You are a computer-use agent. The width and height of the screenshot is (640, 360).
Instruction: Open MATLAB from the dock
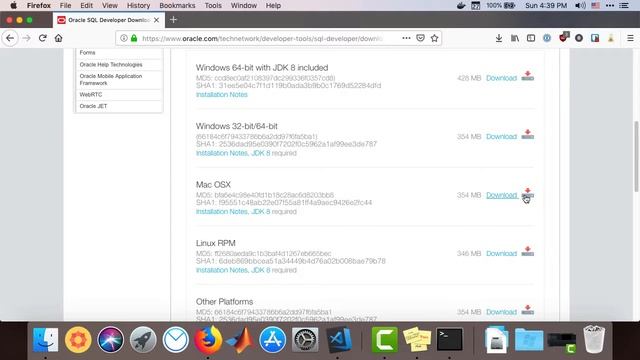tap(240, 340)
